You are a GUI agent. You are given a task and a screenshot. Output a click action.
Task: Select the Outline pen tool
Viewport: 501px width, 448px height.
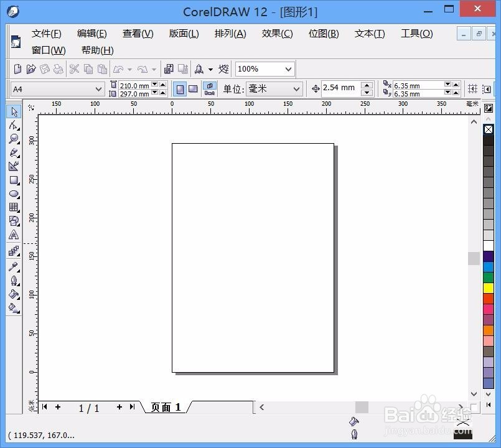coord(14,280)
